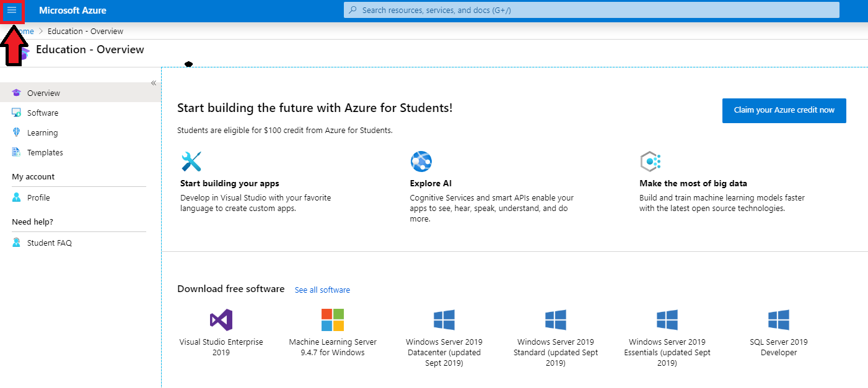Open the Overview menu item

[81, 93]
